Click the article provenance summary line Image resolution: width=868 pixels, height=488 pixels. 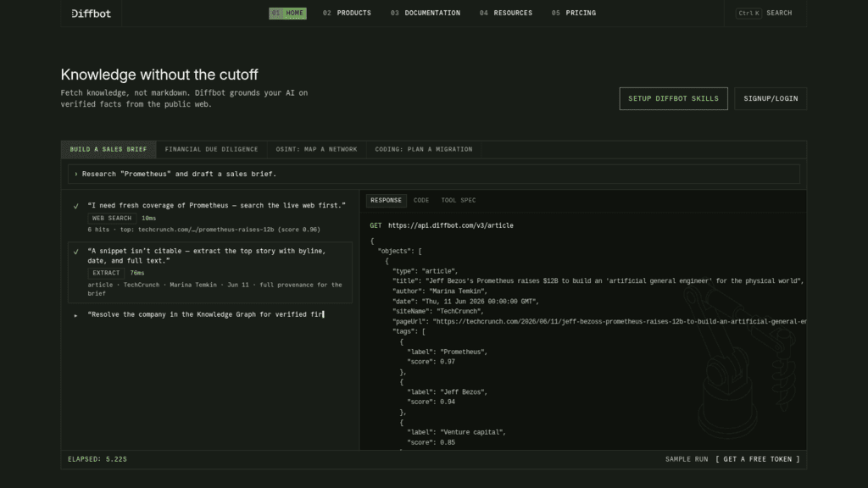click(x=214, y=290)
